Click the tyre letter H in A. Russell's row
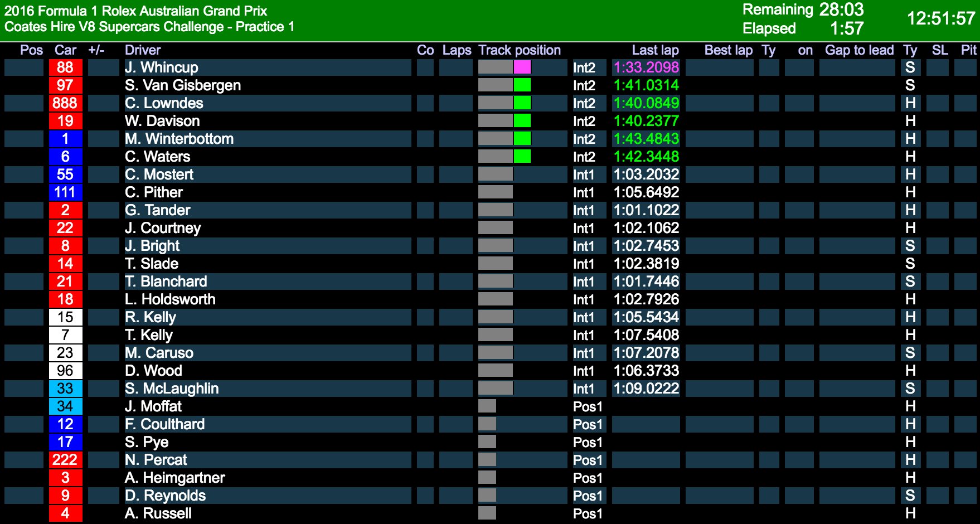This screenshot has width=980, height=524. pos(910,513)
